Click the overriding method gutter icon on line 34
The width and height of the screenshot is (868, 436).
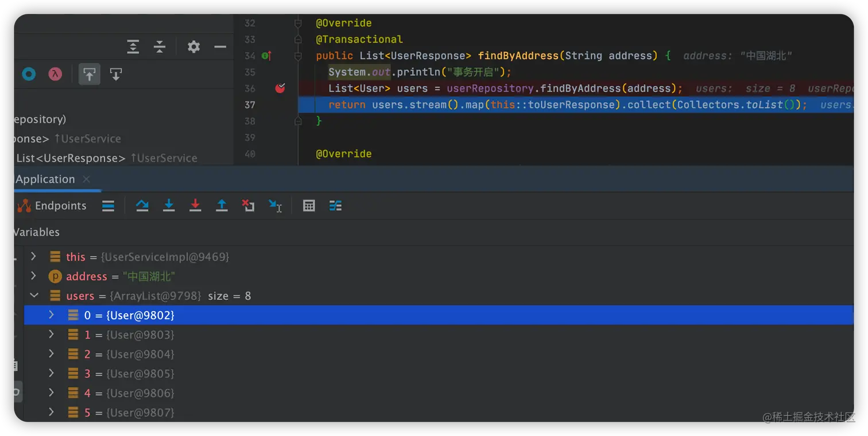(266, 56)
